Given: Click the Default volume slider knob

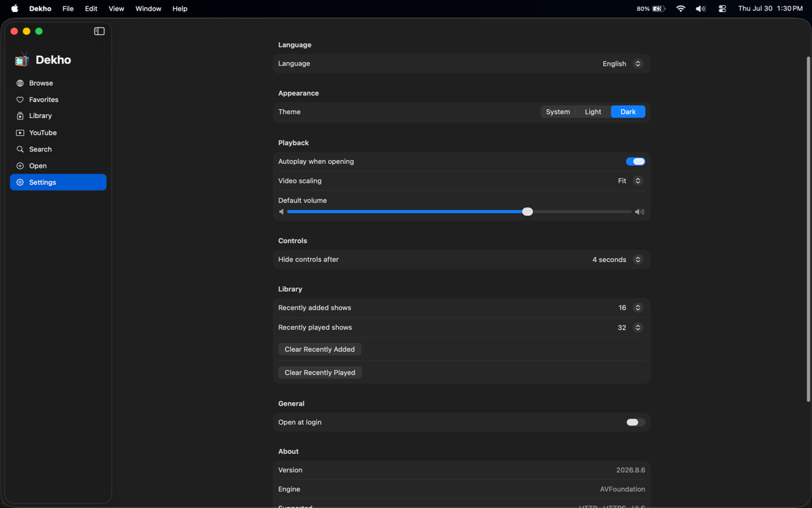Looking at the screenshot, I should pyautogui.click(x=528, y=212).
